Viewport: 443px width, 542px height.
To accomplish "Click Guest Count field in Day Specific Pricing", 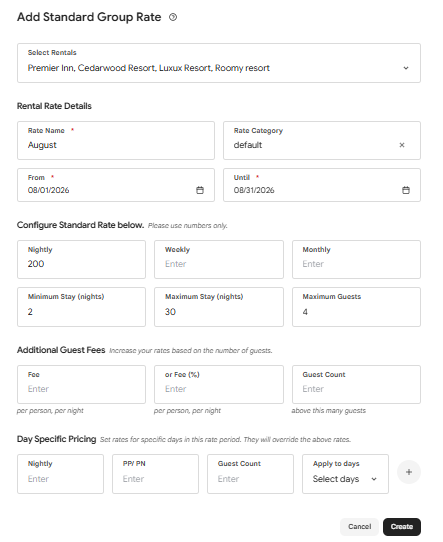I will click(x=250, y=474).
